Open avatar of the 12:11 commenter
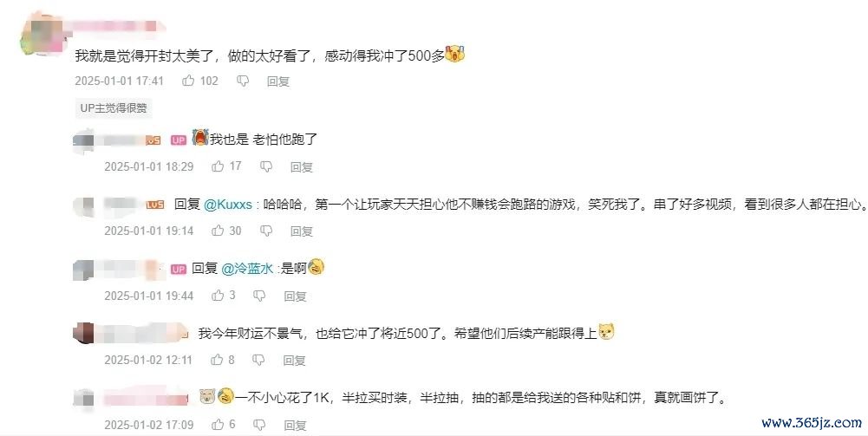The height and width of the screenshot is (436, 868). click(x=84, y=333)
